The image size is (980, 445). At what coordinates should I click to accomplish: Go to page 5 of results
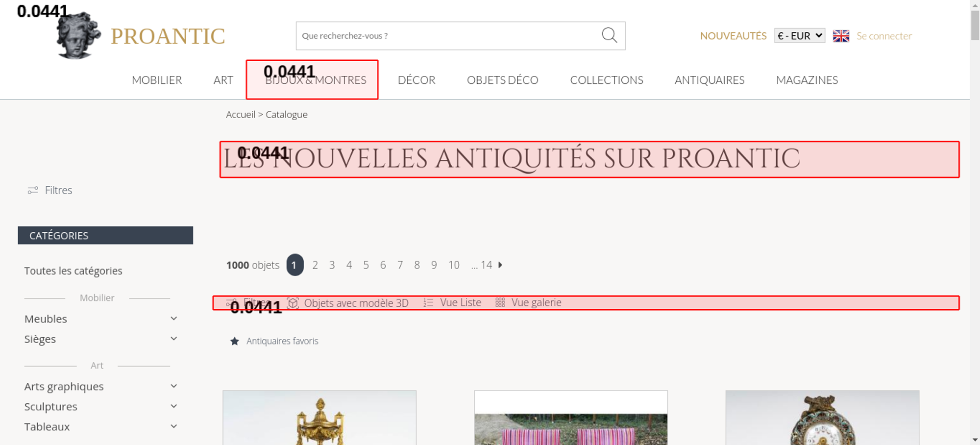pos(366,265)
